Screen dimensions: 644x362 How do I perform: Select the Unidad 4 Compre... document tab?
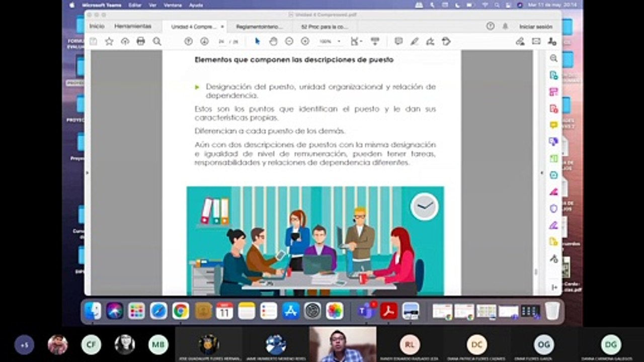[x=194, y=27]
